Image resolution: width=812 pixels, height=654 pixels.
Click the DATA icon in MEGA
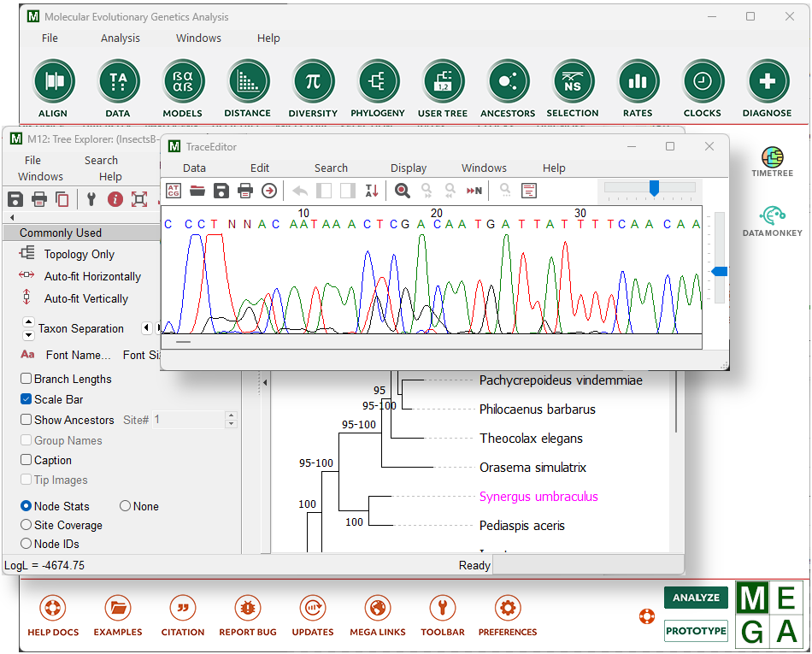click(118, 81)
